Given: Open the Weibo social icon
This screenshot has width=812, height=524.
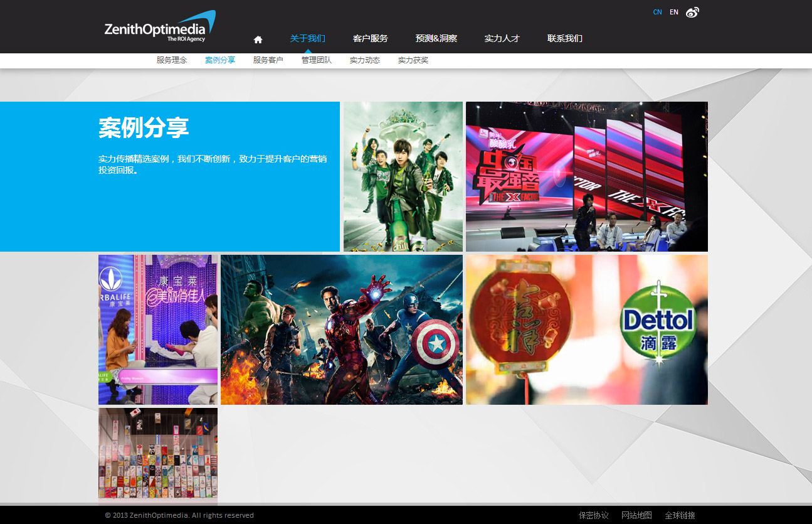Looking at the screenshot, I should (692, 12).
